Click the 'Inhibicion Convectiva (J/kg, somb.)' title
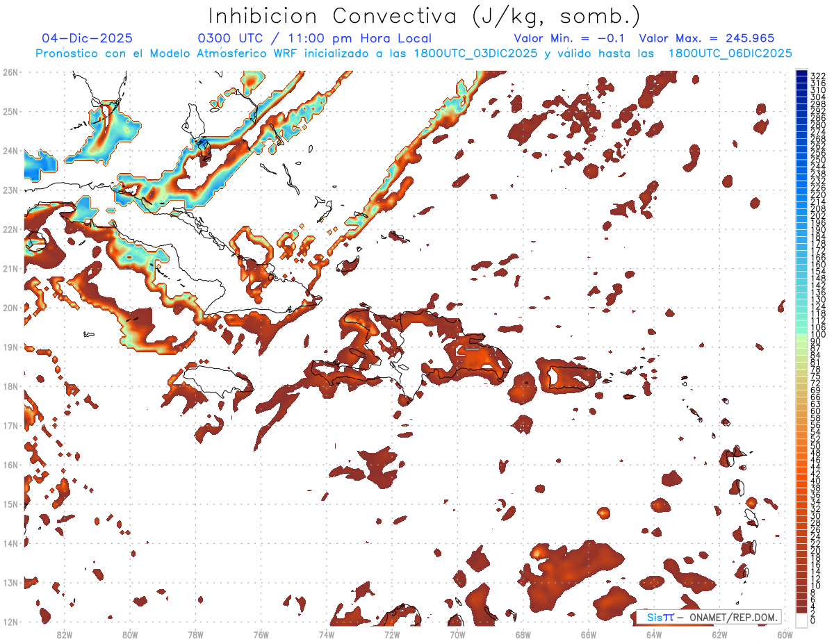The image size is (834, 644). point(425,17)
